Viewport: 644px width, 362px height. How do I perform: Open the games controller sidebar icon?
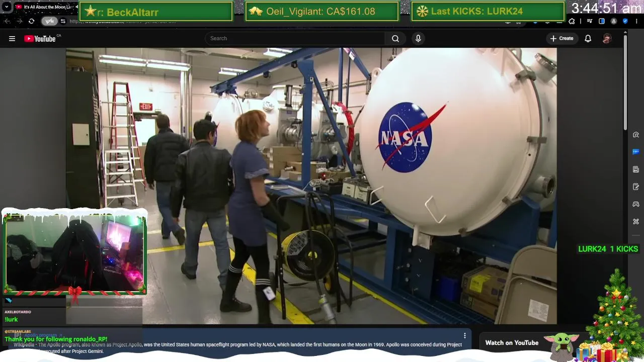pyautogui.click(x=636, y=204)
